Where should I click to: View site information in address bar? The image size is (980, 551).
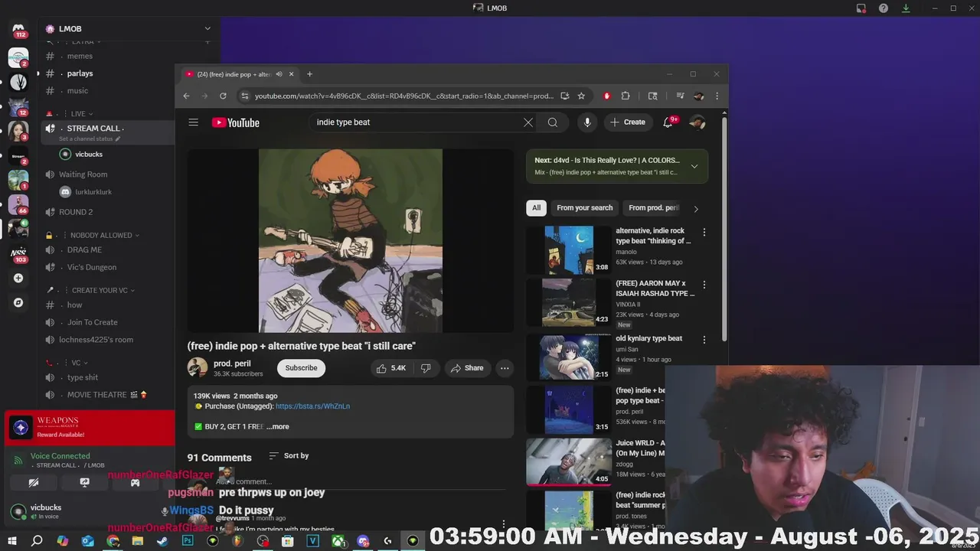(x=244, y=96)
